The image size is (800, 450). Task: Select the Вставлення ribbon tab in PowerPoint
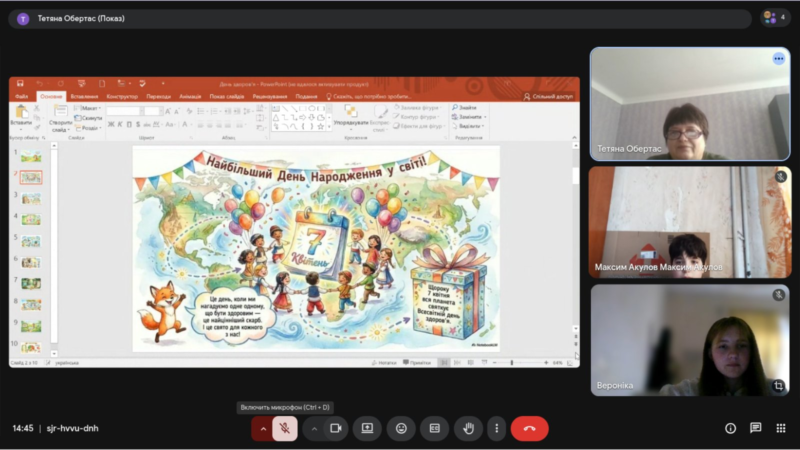click(85, 96)
